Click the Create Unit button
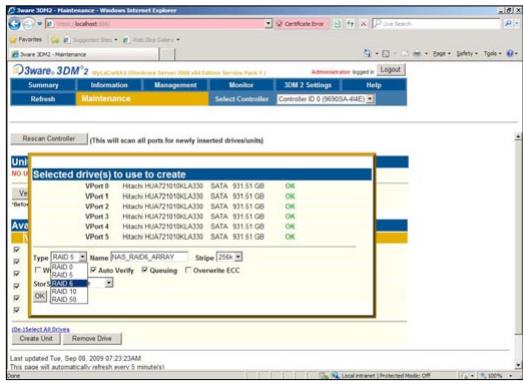This screenshot has height=384, width=523. click(36, 339)
